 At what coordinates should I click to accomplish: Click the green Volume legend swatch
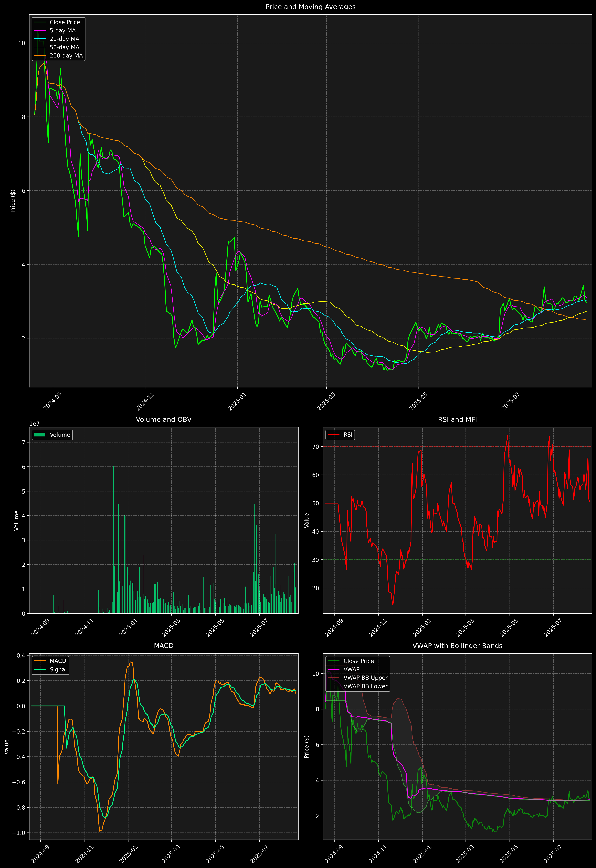[40, 435]
